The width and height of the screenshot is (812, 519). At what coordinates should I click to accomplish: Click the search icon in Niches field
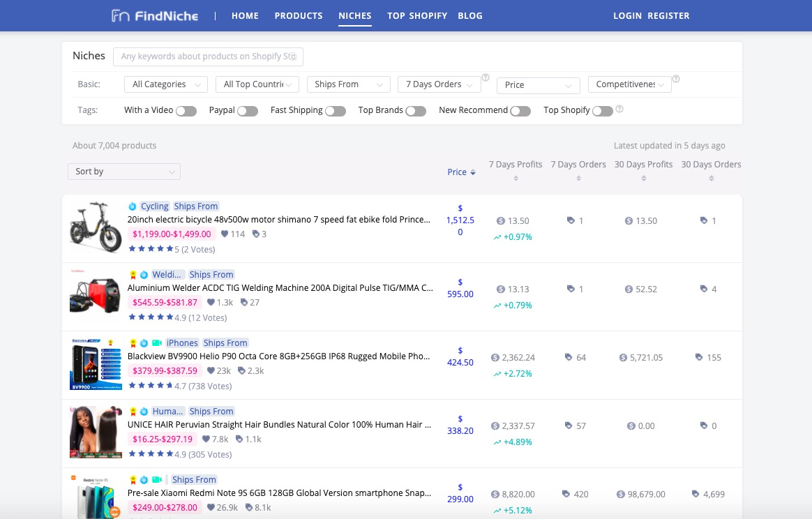tap(292, 57)
